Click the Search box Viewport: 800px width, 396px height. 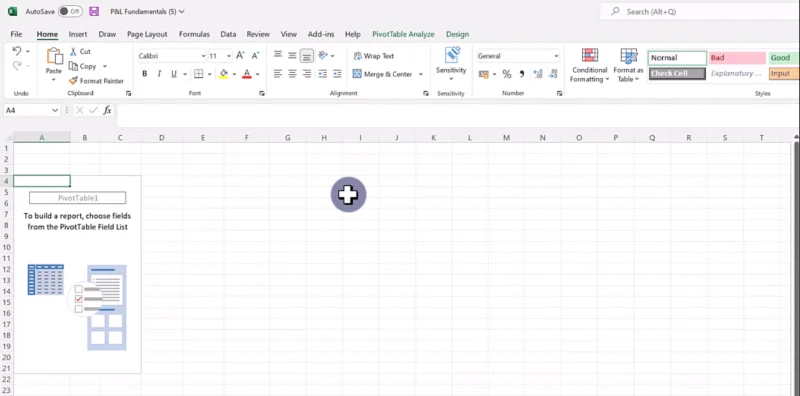click(x=699, y=11)
